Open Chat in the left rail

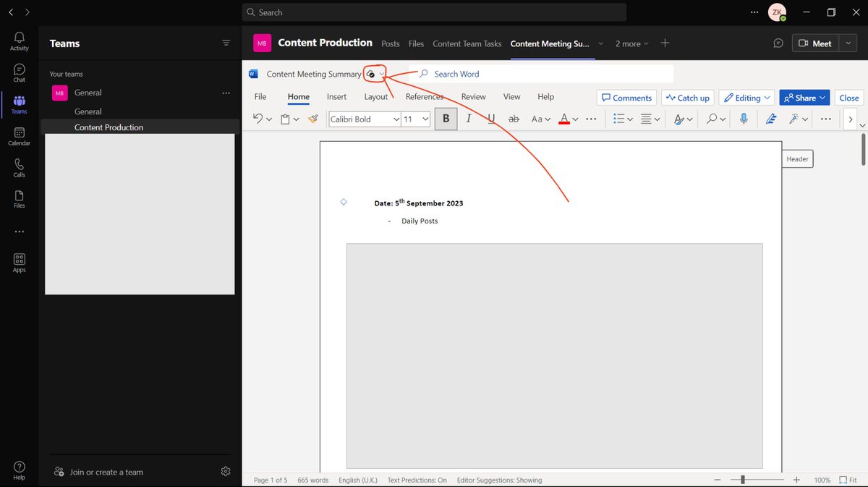tap(20, 73)
